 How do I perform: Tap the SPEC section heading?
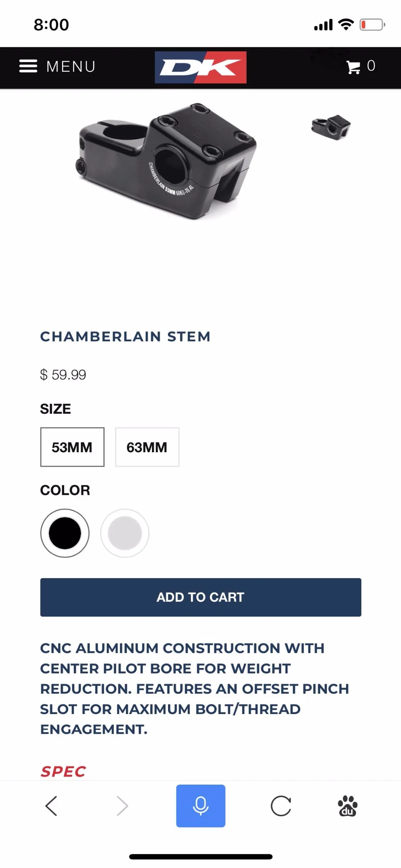click(63, 771)
